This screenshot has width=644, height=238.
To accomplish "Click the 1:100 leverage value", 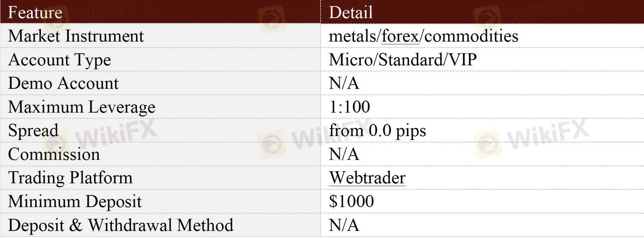I will [349, 107].
